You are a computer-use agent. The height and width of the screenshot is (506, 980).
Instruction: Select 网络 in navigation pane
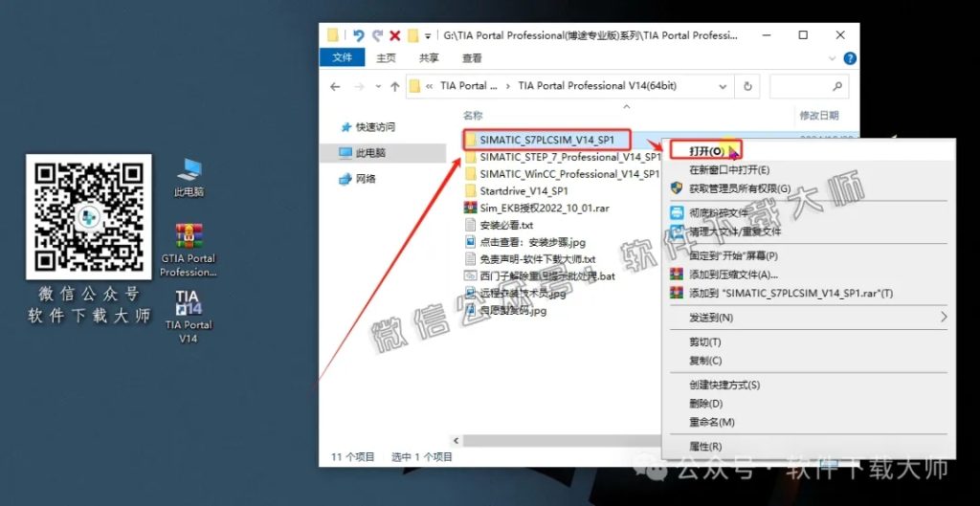coord(365,179)
